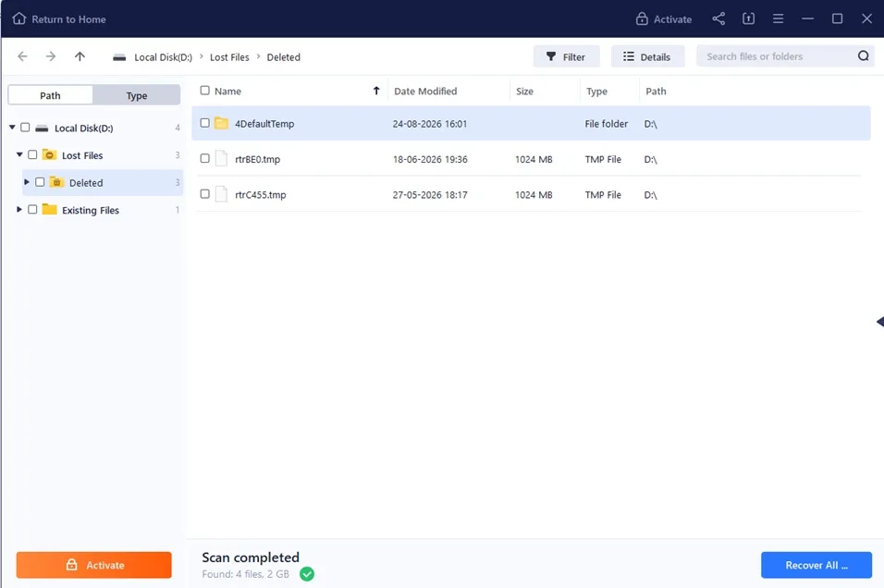Expand the Existing Files tree node
The width and height of the screenshot is (884, 588).
pyautogui.click(x=18, y=209)
